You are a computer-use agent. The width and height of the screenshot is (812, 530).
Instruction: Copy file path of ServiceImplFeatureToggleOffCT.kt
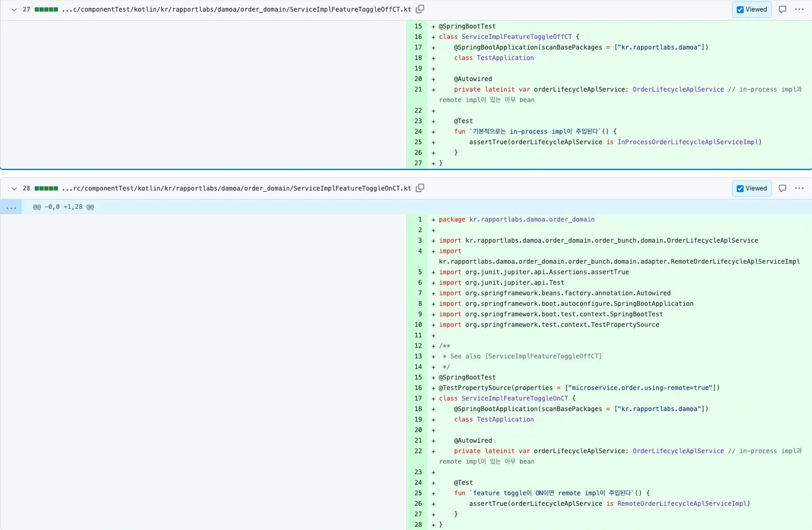click(420, 9)
